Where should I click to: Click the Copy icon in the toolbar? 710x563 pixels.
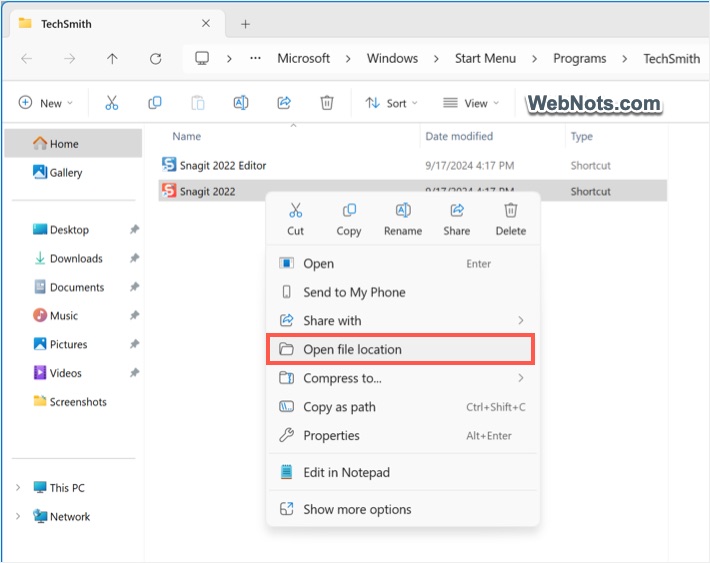click(x=155, y=103)
